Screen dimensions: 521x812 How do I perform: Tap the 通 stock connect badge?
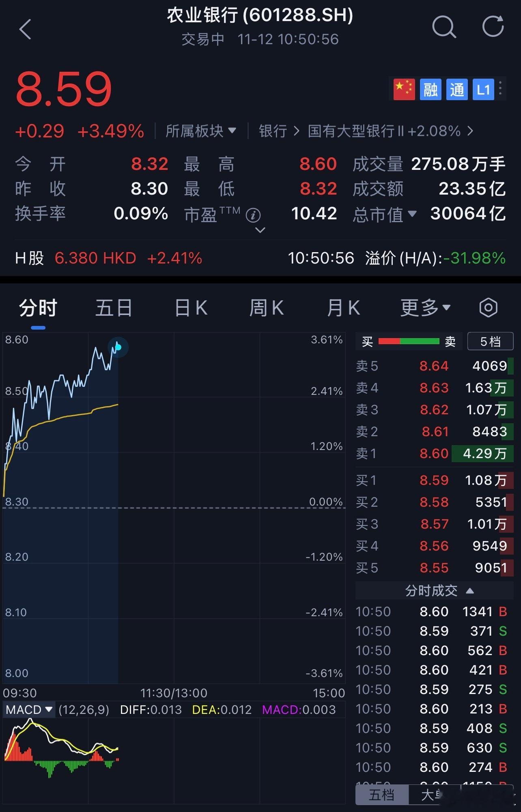point(457,89)
